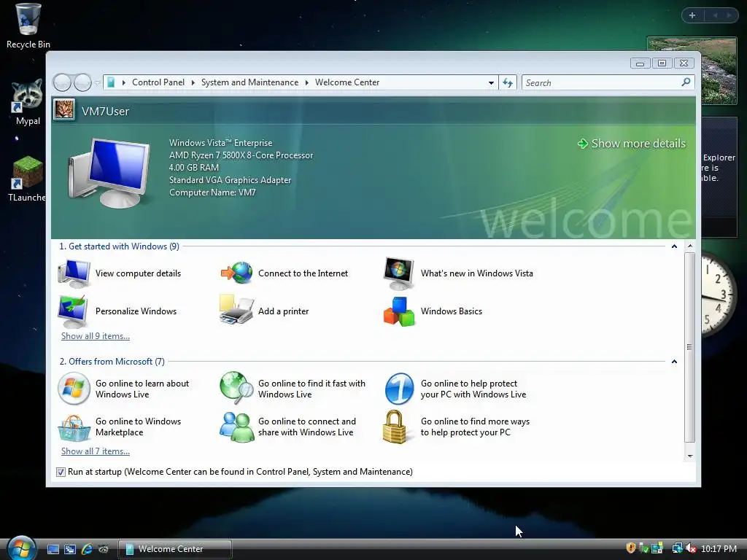Image resolution: width=747 pixels, height=560 pixels.
Task: Collapse the Get started with Windows section
Action: pos(674,246)
